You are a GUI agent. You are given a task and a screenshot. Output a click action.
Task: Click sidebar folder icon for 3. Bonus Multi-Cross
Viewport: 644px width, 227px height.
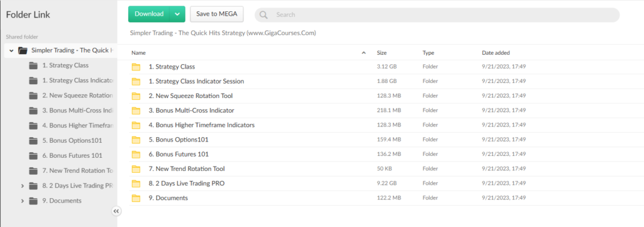point(34,111)
